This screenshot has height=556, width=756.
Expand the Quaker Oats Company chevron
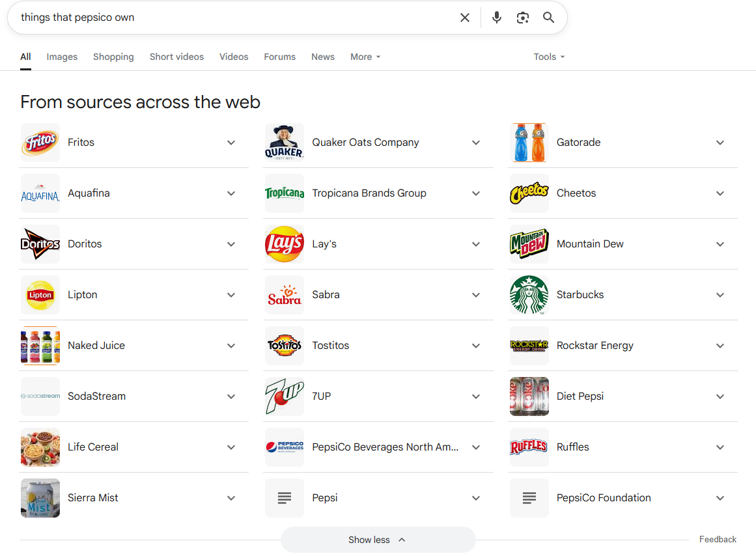(476, 143)
